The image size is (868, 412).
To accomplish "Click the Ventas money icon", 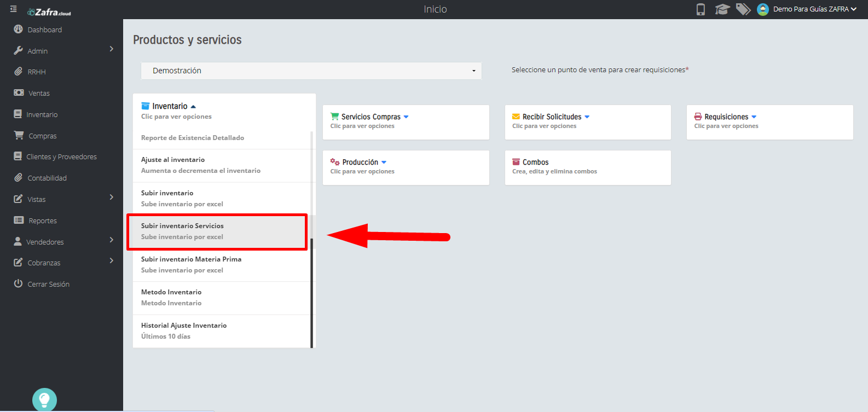I will pyautogui.click(x=19, y=93).
